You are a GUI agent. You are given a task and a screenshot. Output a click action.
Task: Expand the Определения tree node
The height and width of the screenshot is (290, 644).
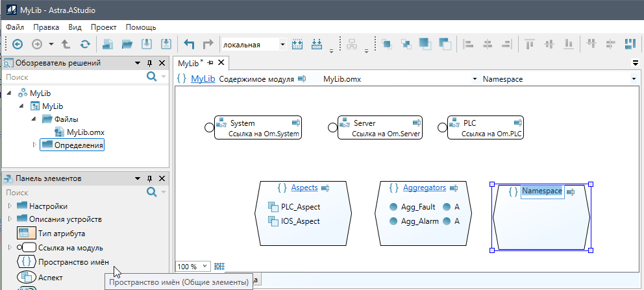coord(34,145)
